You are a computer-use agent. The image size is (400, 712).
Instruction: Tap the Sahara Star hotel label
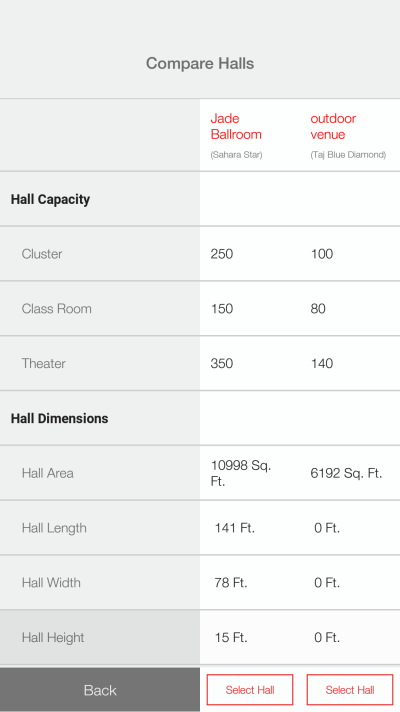tap(236, 155)
